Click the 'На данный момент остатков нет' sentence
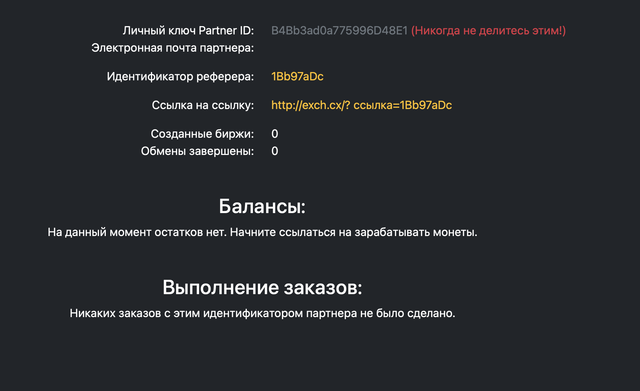 pos(137,232)
